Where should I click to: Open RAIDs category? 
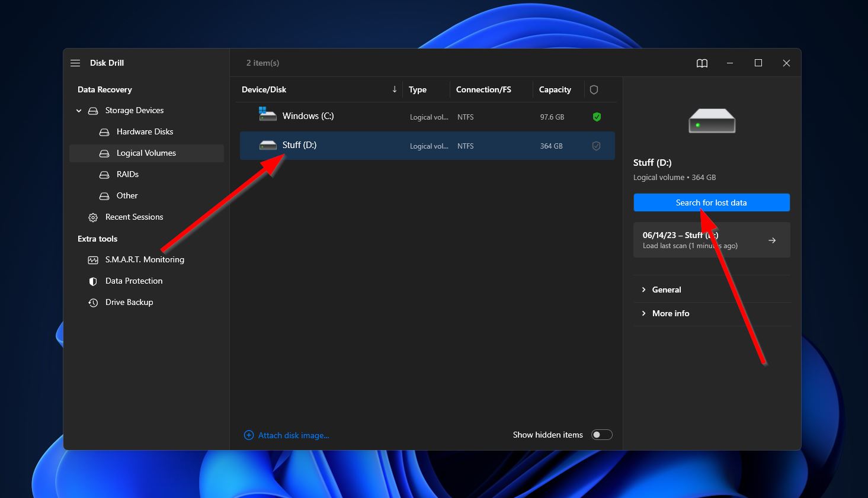[127, 174]
